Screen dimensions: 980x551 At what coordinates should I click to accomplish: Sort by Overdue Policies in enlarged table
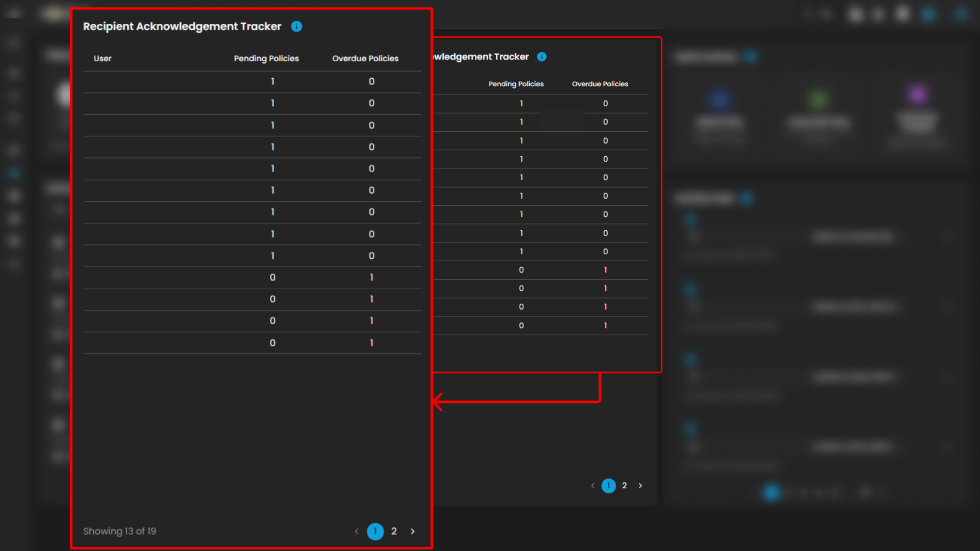(365, 58)
